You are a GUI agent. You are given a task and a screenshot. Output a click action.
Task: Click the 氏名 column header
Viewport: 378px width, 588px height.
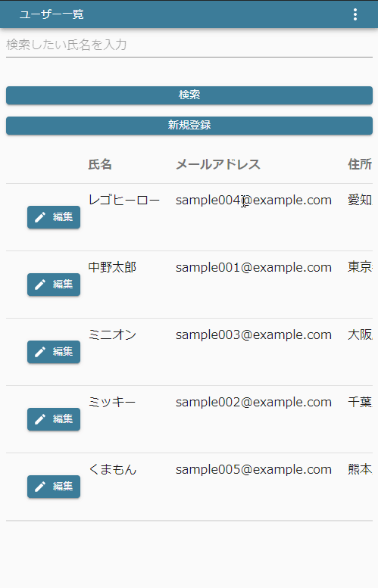tap(100, 164)
